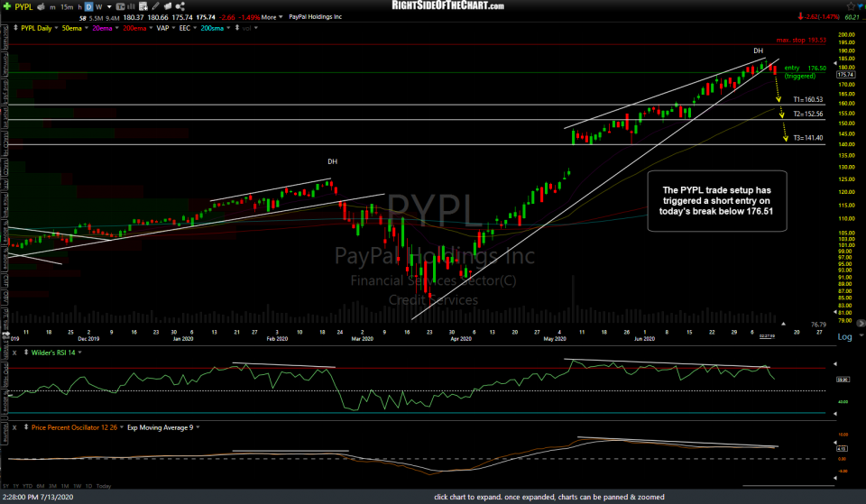Close the Wilder's RSI pane with X
This screenshot has width=866, height=504.
click(x=14, y=353)
